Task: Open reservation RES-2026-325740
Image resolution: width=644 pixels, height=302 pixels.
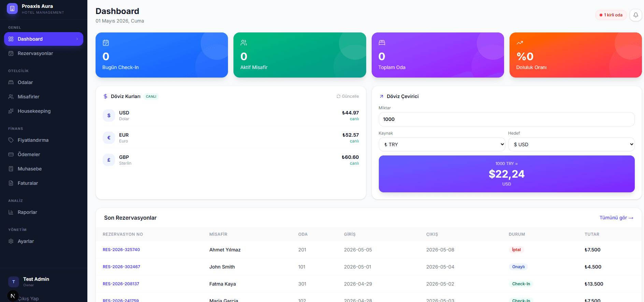Action: tap(121, 250)
